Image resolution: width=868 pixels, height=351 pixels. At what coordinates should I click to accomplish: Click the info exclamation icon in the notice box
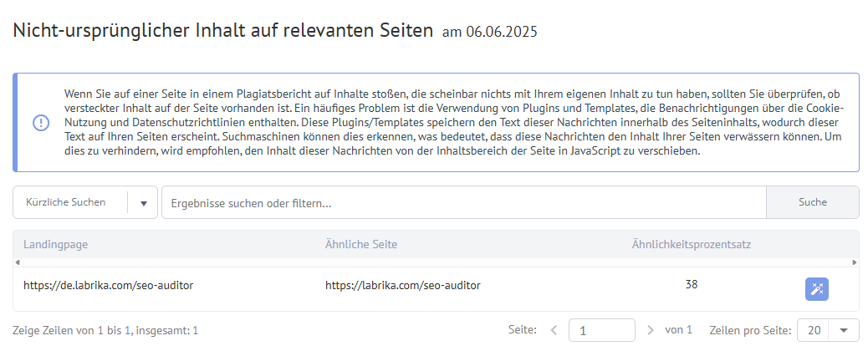pyautogui.click(x=41, y=123)
